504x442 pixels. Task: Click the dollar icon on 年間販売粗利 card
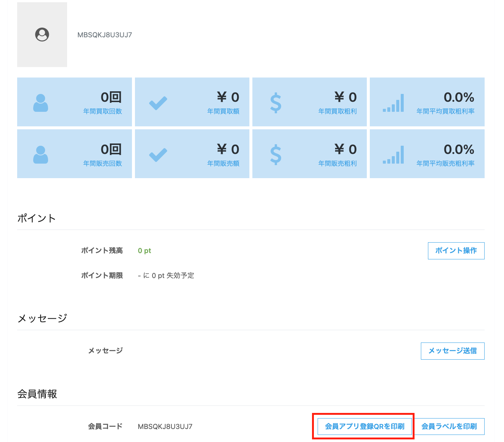[x=276, y=155]
